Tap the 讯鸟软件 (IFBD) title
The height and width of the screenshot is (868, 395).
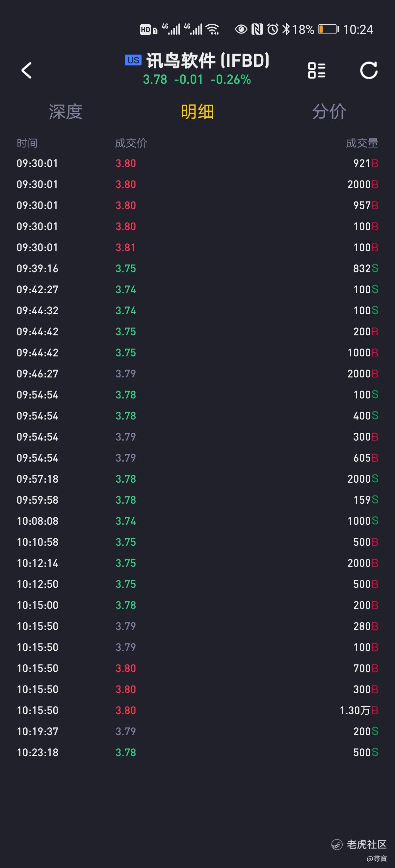pyautogui.click(x=208, y=60)
